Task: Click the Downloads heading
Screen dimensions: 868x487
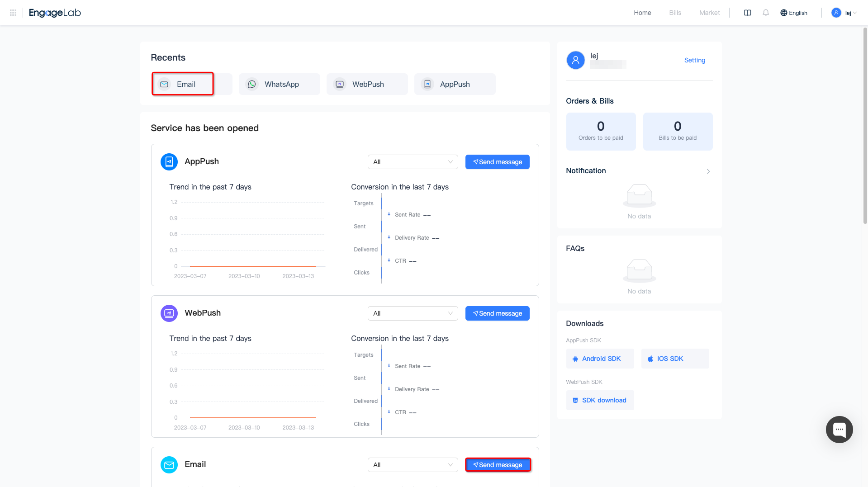Action: click(x=585, y=323)
